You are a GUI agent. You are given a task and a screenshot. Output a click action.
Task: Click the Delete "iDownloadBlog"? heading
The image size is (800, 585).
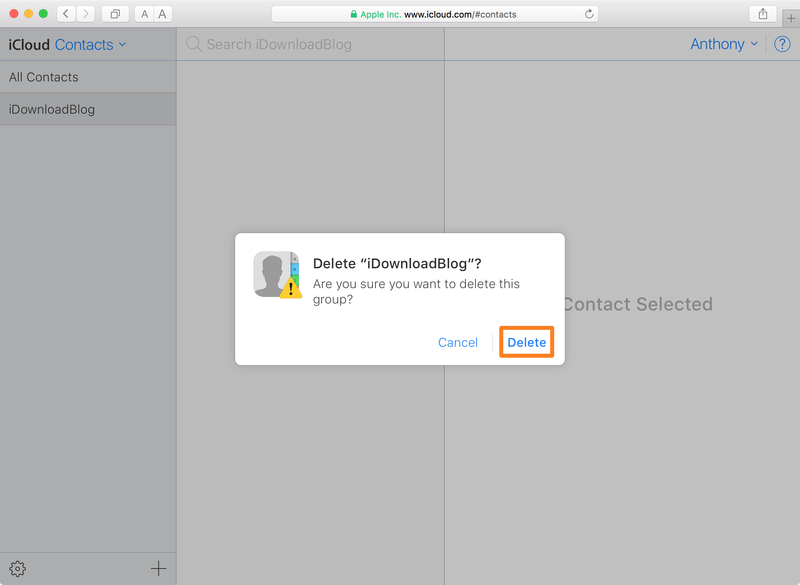tap(397, 264)
